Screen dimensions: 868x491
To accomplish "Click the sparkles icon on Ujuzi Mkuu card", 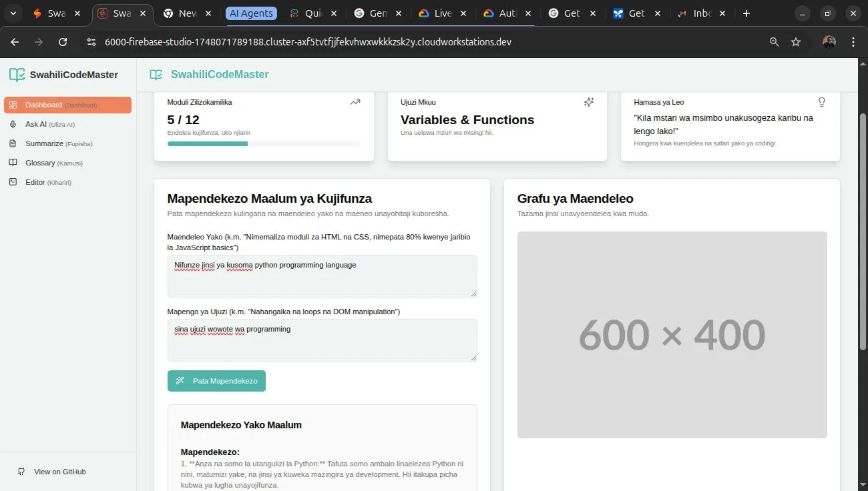I will click(589, 102).
